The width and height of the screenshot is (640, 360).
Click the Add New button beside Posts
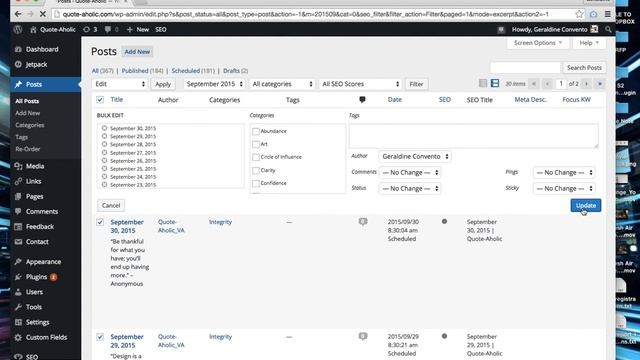coord(137,52)
